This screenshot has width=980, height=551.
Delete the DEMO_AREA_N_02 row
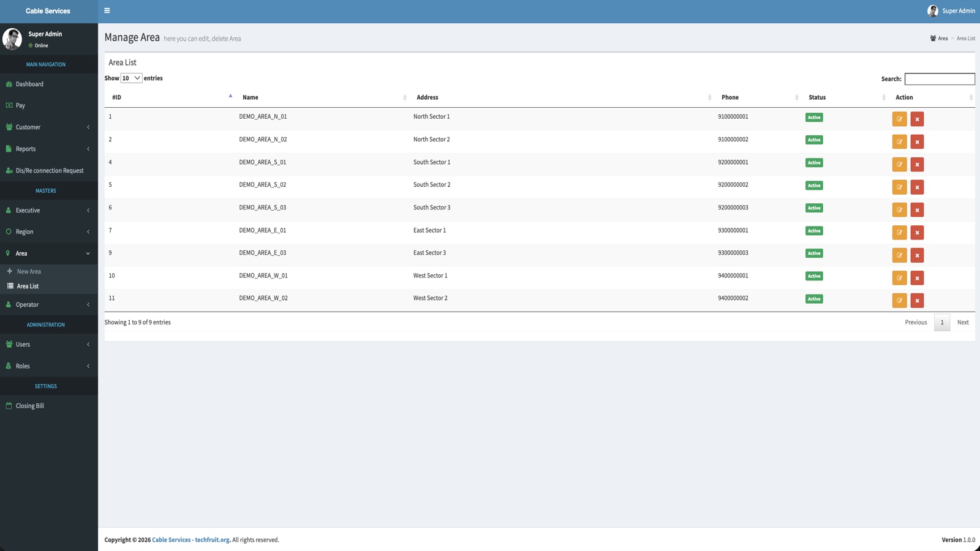tap(917, 141)
